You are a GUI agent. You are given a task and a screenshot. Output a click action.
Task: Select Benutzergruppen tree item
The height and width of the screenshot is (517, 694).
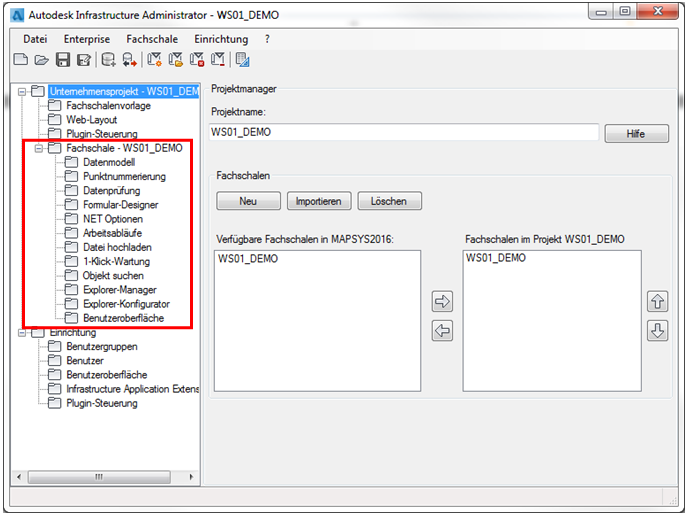(102, 346)
